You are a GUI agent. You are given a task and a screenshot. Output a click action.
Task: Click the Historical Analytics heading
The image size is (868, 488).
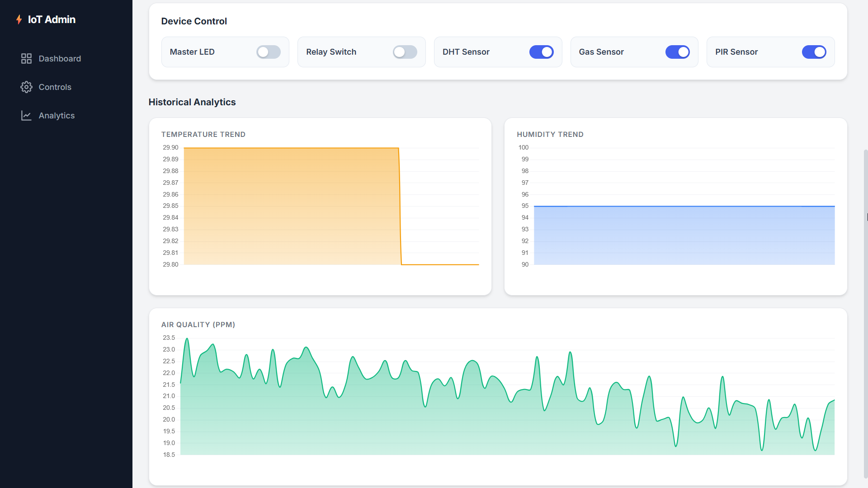pos(192,102)
